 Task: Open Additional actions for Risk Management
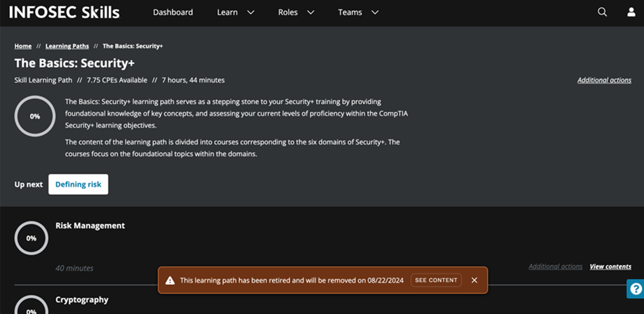tap(555, 266)
